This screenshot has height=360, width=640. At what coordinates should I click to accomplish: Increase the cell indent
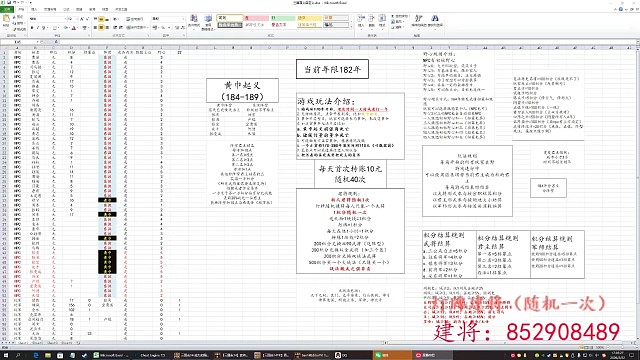tap(121, 27)
